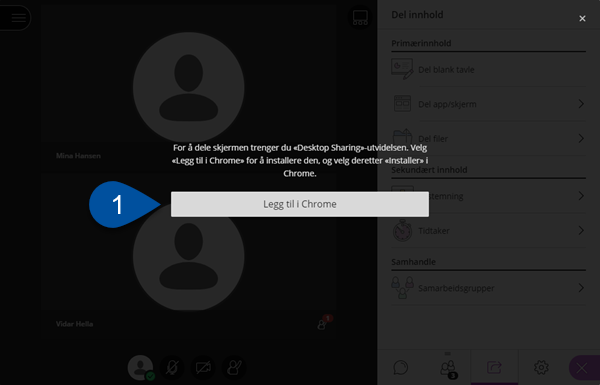Open Samarbeidsgrupper option
The width and height of the screenshot is (600, 385).
click(488, 288)
